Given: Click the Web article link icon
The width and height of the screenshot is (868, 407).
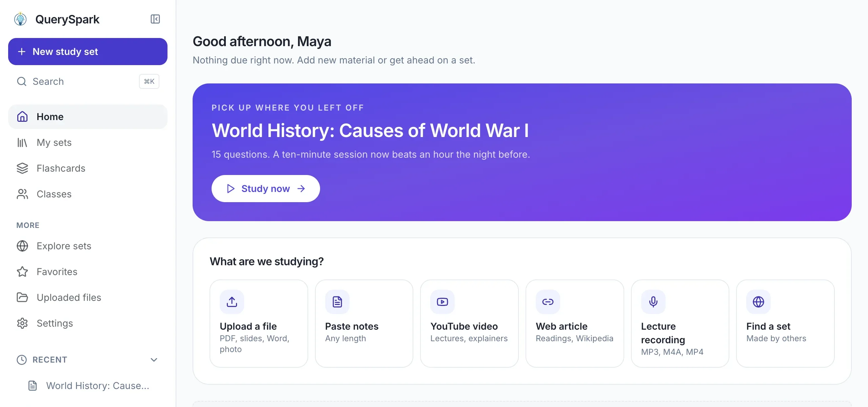Looking at the screenshot, I should tap(548, 302).
